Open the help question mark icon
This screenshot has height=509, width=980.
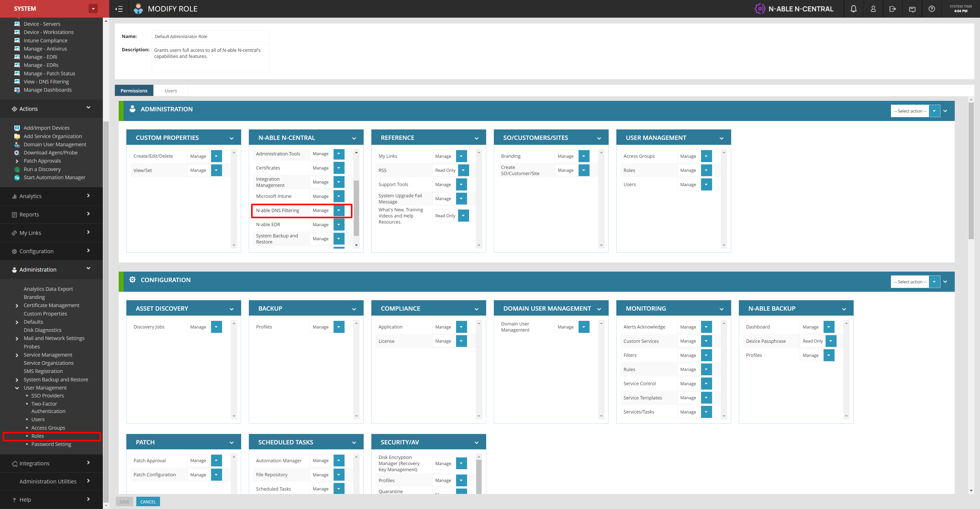click(932, 9)
